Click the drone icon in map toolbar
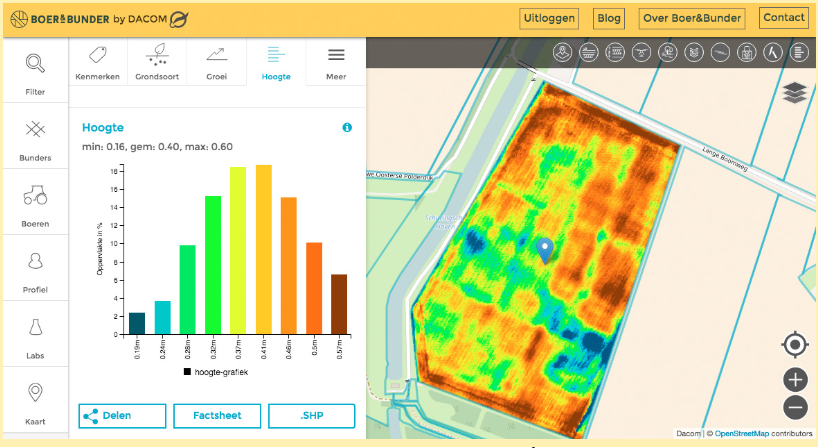 641,52
